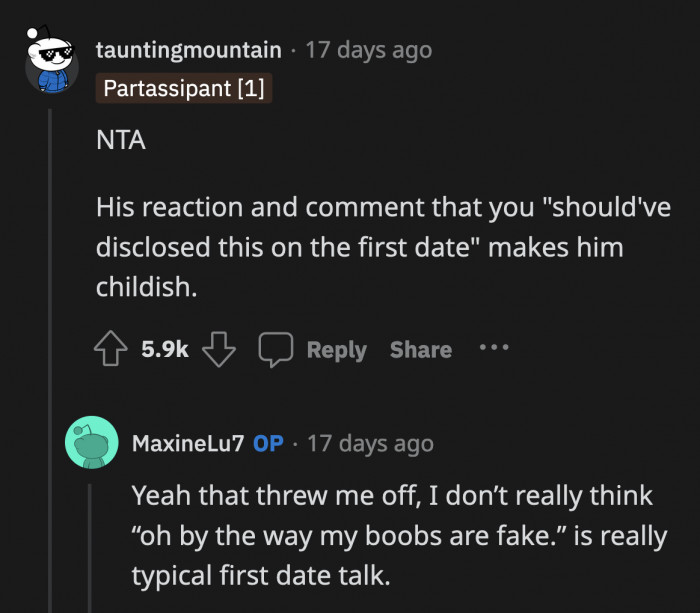The height and width of the screenshot is (613, 700).
Task: Open the three-dots more options menu
Action: pos(494,349)
